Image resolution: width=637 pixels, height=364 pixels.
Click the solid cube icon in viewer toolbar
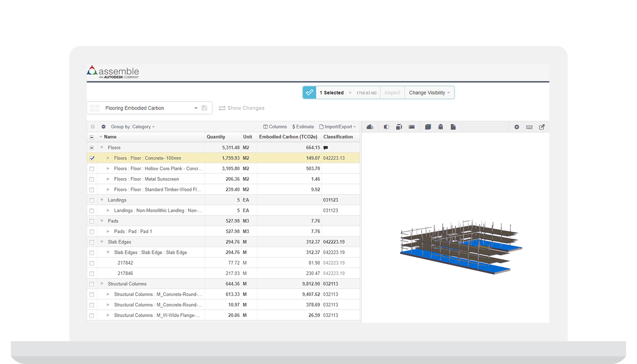coord(428,127)
